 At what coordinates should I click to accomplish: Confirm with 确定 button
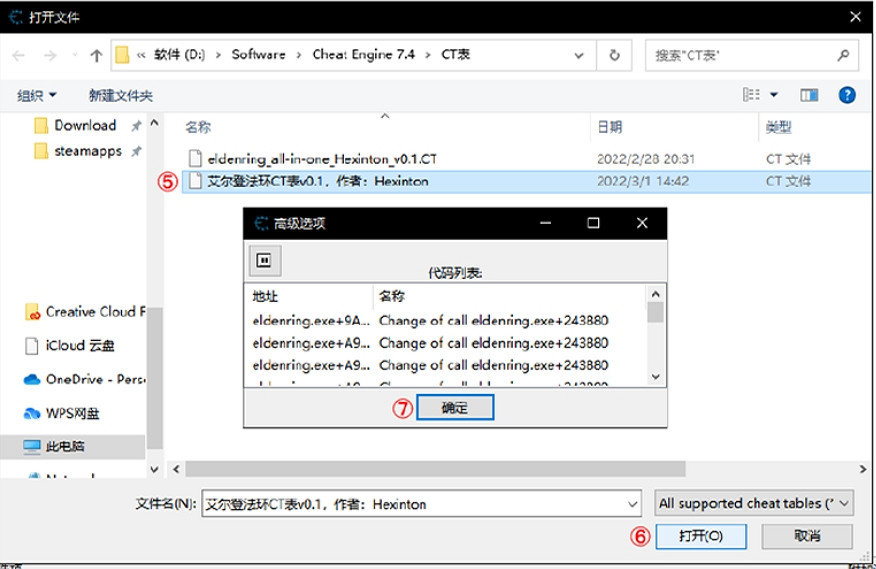click(455, 407)
